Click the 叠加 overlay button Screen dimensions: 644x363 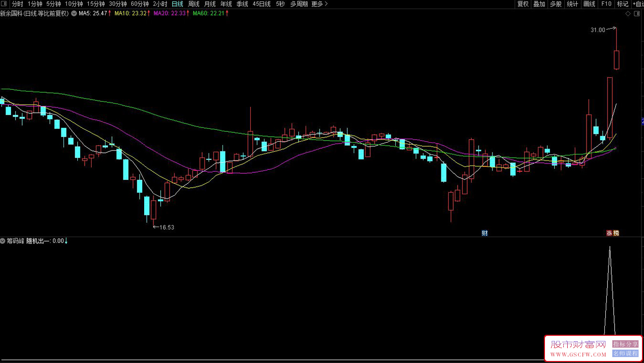click(539, 4)
